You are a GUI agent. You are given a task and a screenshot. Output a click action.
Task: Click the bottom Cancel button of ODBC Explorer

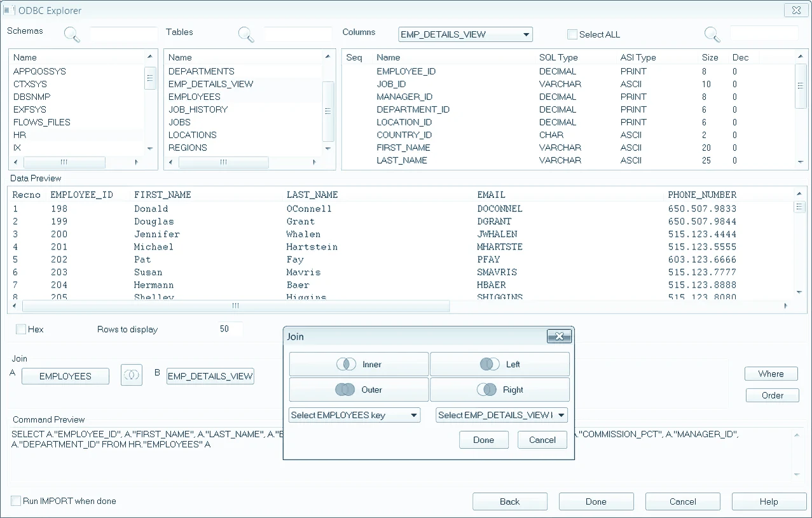(x=682, y=501)
